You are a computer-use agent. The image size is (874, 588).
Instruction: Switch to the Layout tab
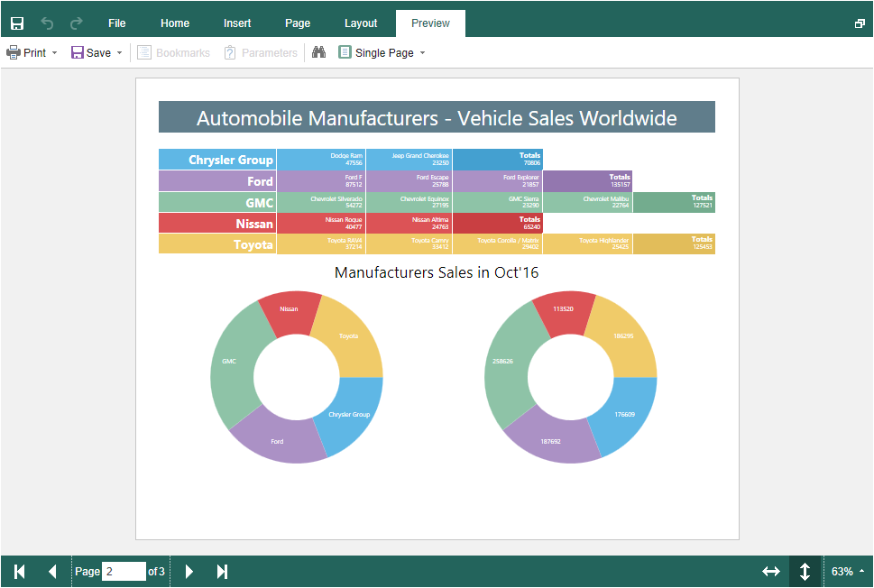pyautogui.click(x=361, y=23)
